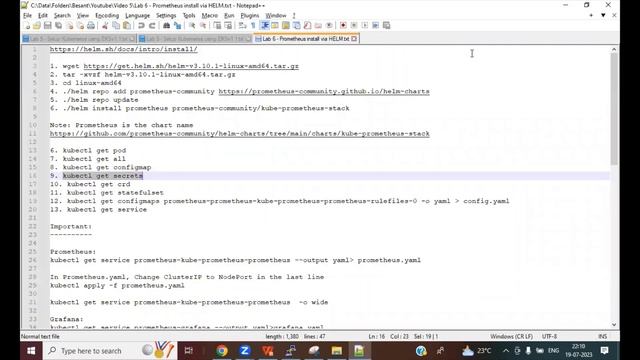
Task: Click Save Recorded Macro toolbar icon
Action: [386, 26]
